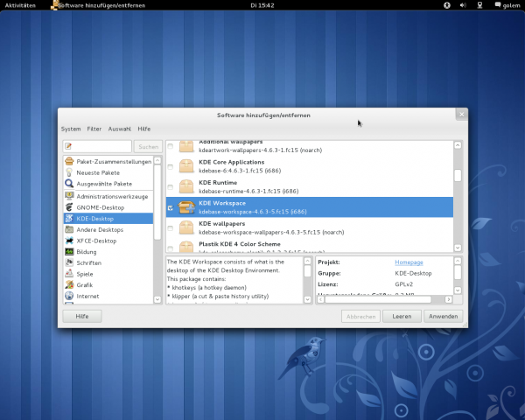Click the Ausgewählte Pakete magnifier icon

pos(68,185)
